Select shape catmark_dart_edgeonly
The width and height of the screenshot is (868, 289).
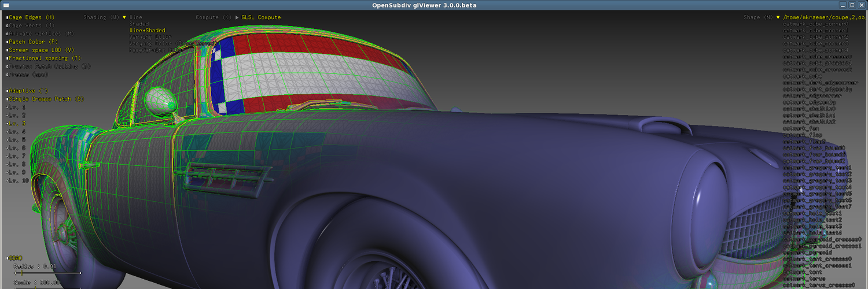(817, 88)
